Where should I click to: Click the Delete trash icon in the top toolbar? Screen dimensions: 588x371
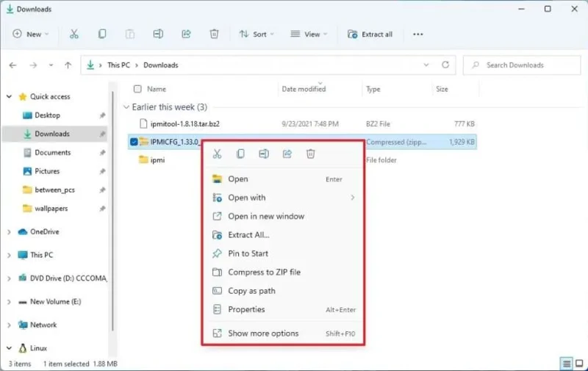point(214,34)
